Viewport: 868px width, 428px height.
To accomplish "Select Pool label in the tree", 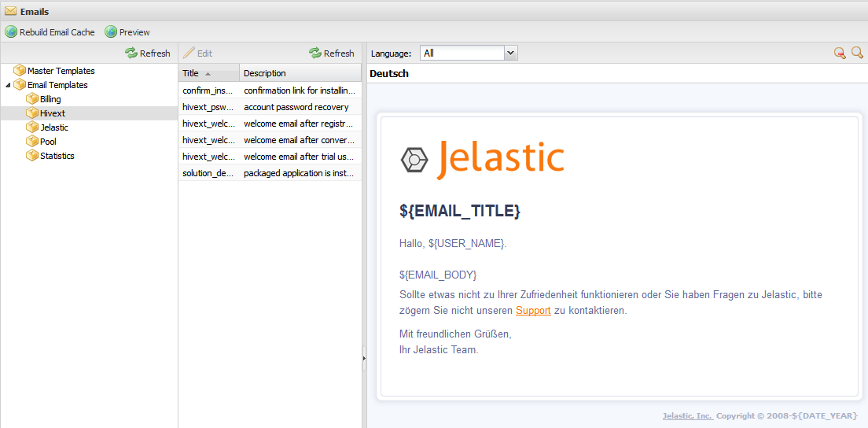I will click(48, 141).
